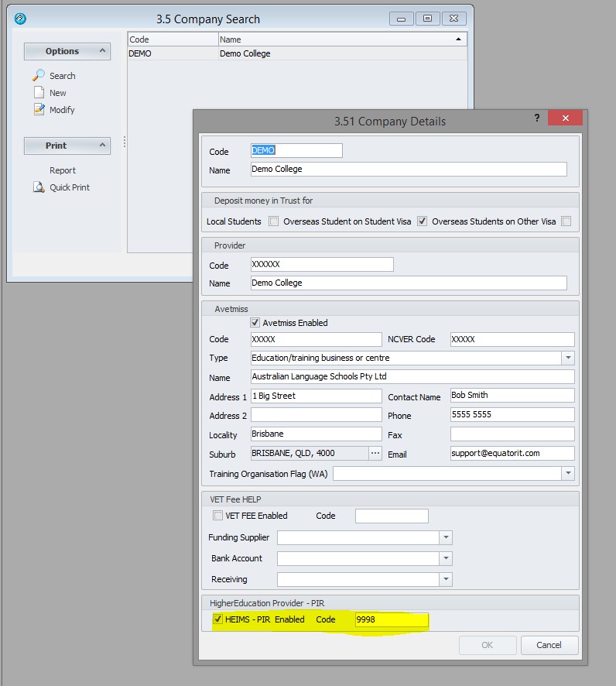Viewport: 616px width, 686px height.
Task: Uncheck the HEIMS - PIR Enabled checkbox
Action: 217,619
